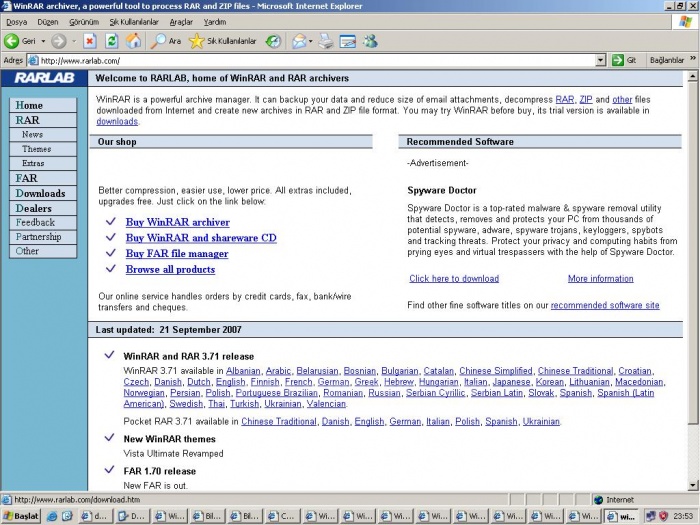Click the Mail envelope toolbar icon
700x525 pixels.
[x=299, y=41]
